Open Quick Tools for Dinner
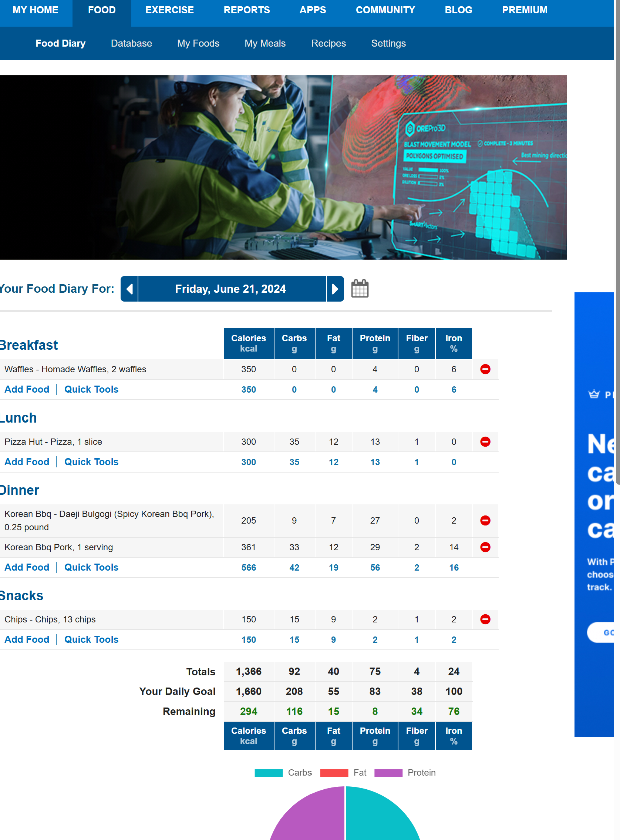The height and width of the screenshot is (840, 620). tap(91, 567)
